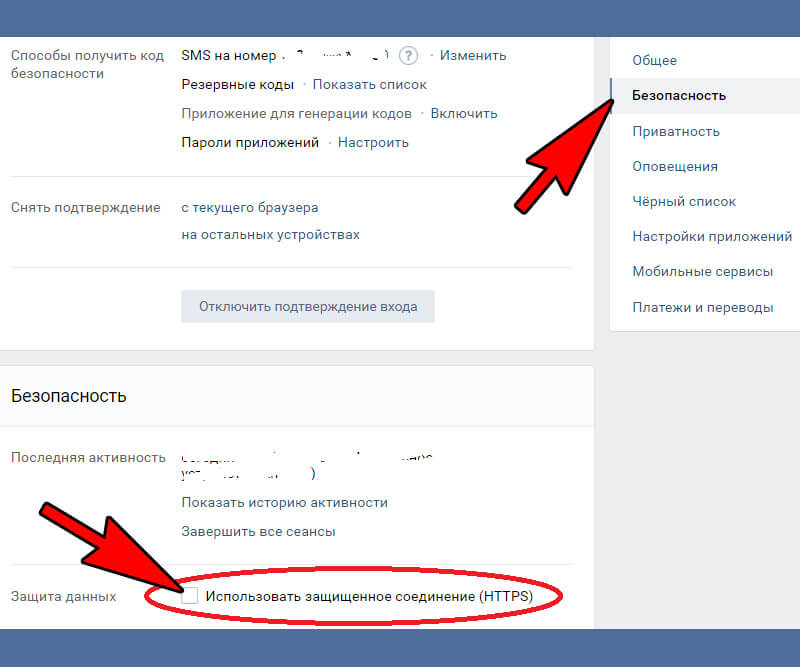Click Настроить for app passwords
800x667 pixels.
[x=373, y=142]
